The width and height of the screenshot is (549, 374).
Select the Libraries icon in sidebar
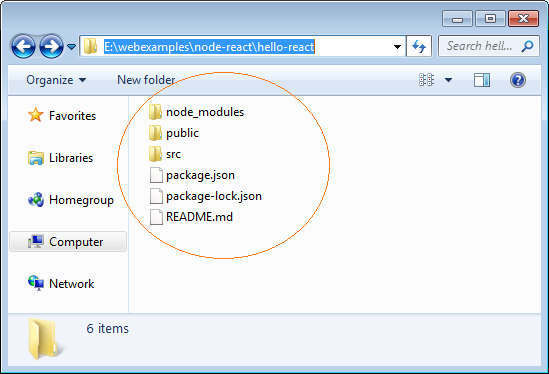36,158
